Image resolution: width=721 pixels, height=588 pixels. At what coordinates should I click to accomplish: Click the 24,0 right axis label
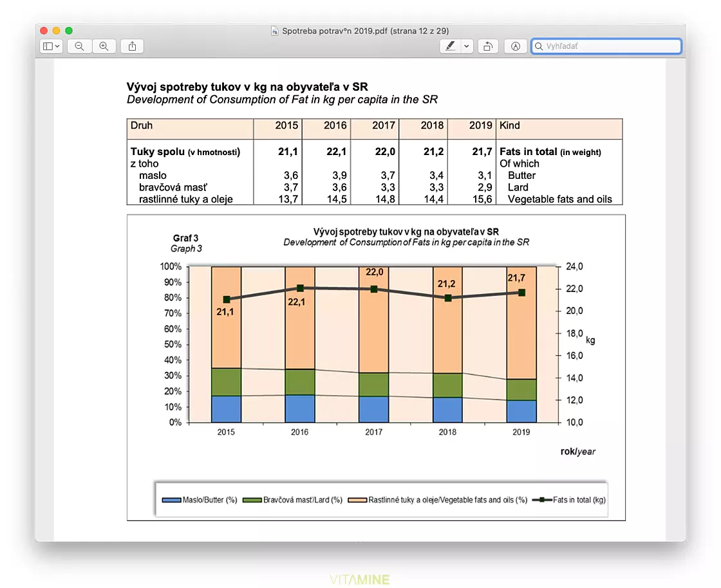pos(574,266)
